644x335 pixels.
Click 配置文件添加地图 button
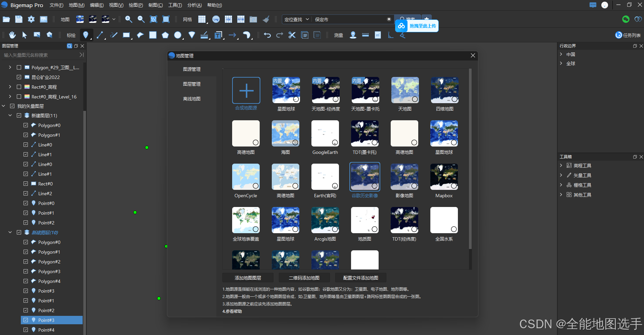(361, 278)
